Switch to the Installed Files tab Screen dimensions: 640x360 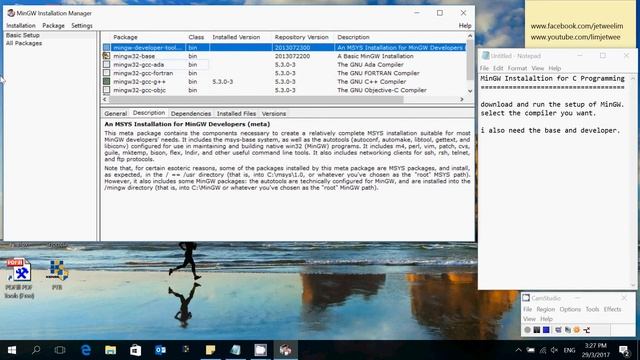(236, 113)
